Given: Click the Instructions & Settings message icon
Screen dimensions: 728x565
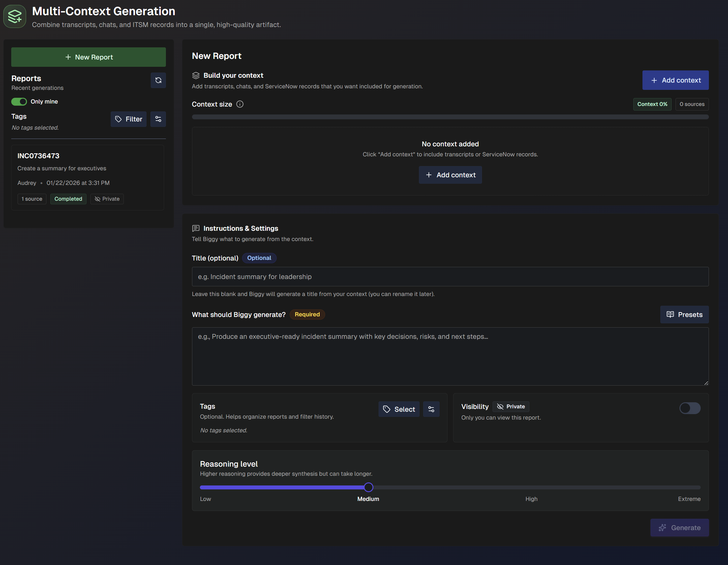Looking at the screenshot, I should click(196, 229).
